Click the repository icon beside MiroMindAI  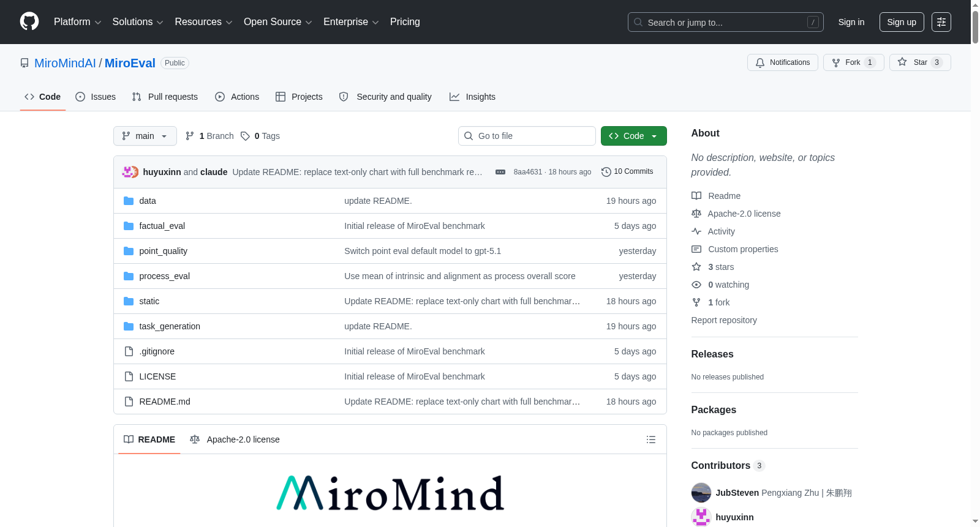click(x=24, y=63)
